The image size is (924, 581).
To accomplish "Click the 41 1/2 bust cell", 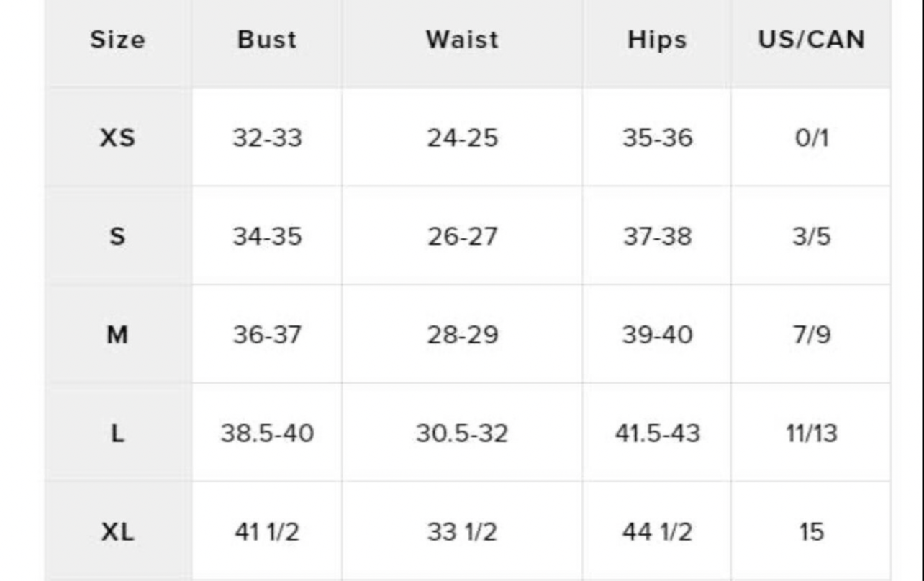I will tap(267, 532).
